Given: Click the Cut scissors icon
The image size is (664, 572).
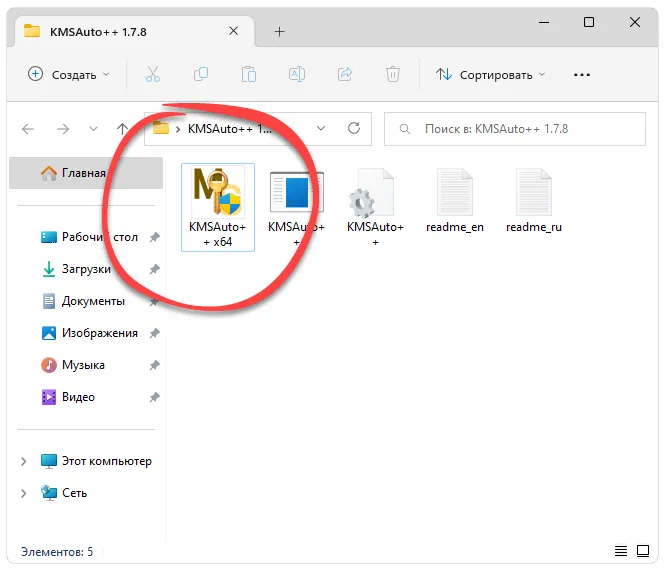Looking at the screenshot, I should (x=153, y=75).
